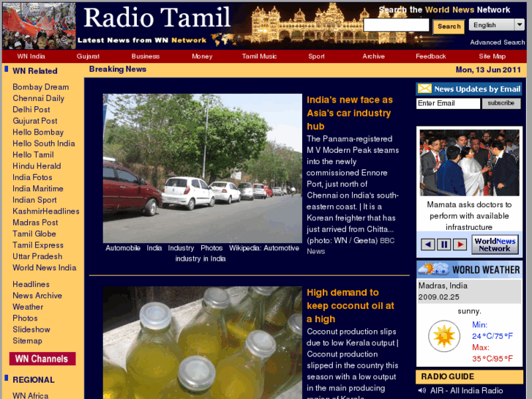Viewport: 532px width, 399px height.
Task: Click the world map globe icon in header
Action: tap(223, 40)
